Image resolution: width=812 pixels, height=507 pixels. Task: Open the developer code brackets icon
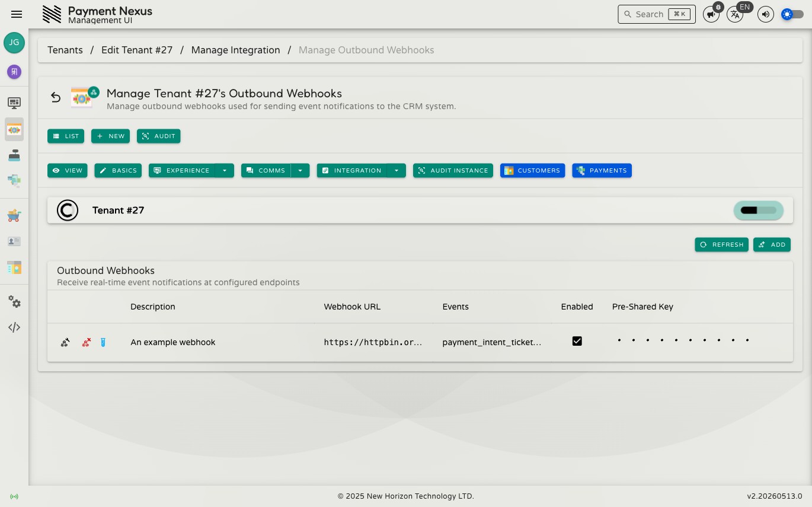[14, 327]
